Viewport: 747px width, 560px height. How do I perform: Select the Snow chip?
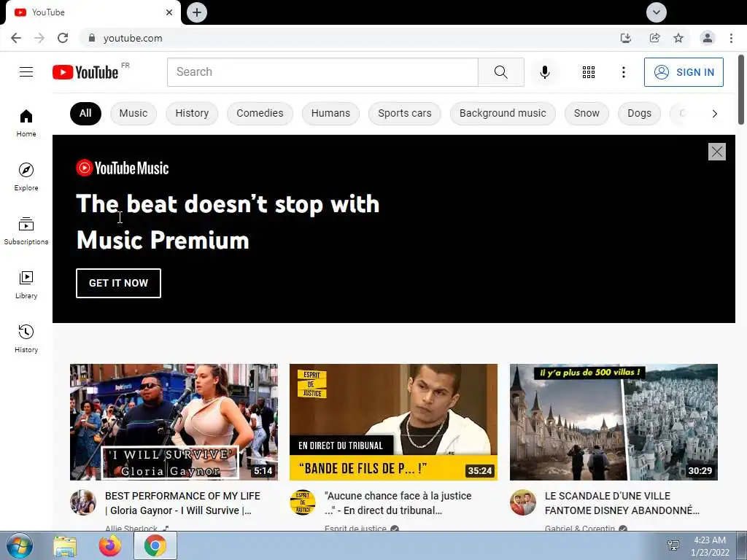[x=587, y=113]
